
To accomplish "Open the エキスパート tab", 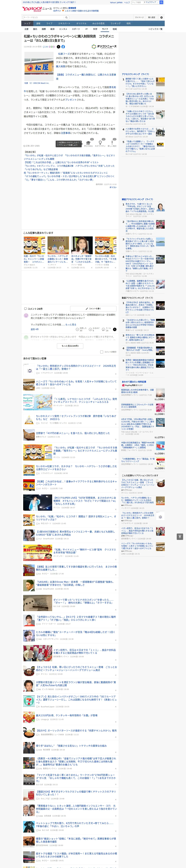I will tap(64, 24).
